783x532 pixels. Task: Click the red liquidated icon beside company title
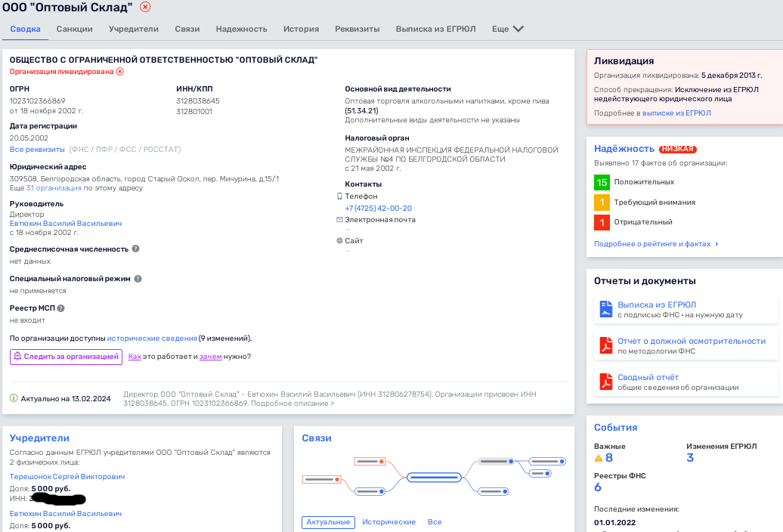pyautogui.click(x=145, y=7)
